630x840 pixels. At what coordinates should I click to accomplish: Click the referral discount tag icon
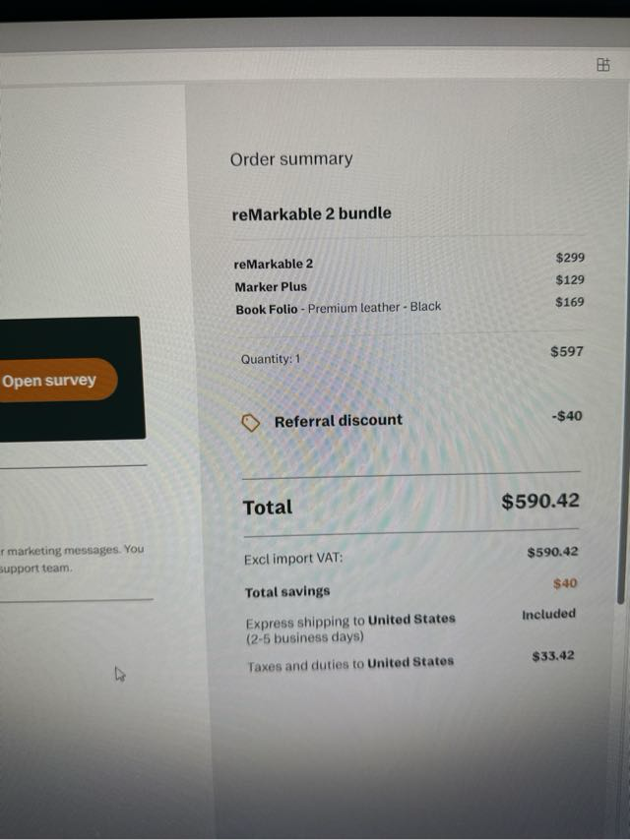(251, 422)
